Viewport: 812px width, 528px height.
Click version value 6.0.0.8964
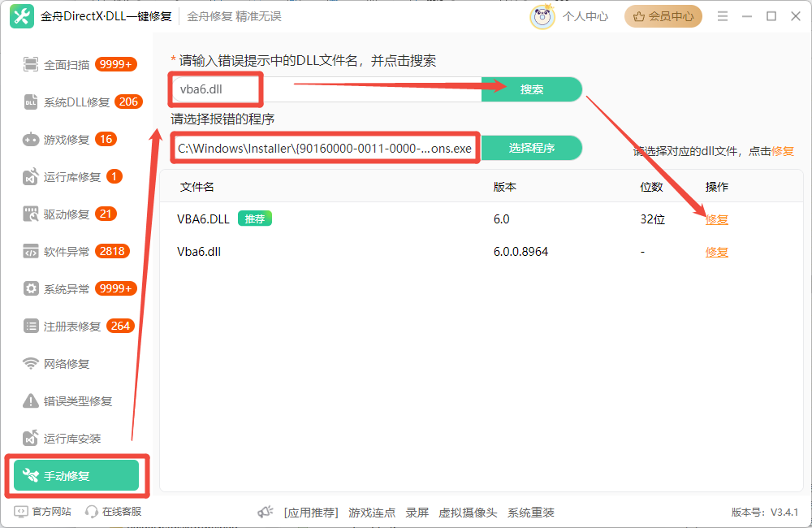click(520, 252)
